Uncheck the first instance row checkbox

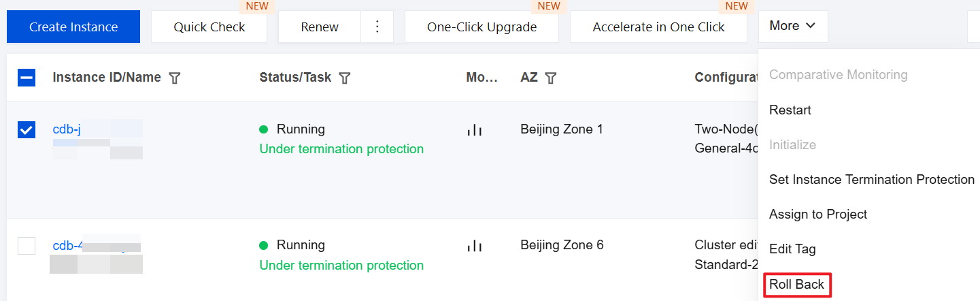pyautogui.click(x=27, y=129)
